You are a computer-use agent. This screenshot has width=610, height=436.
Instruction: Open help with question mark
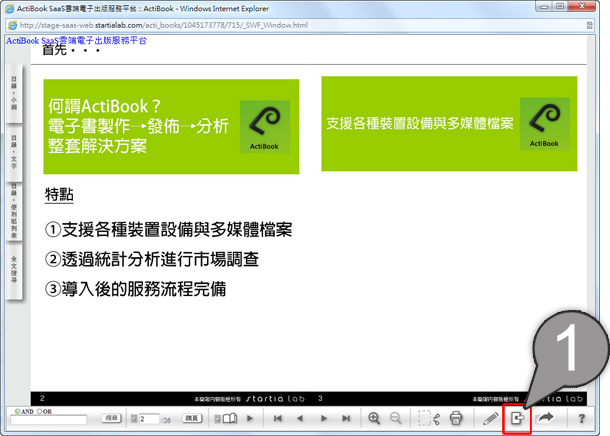[x=582, y=418]
